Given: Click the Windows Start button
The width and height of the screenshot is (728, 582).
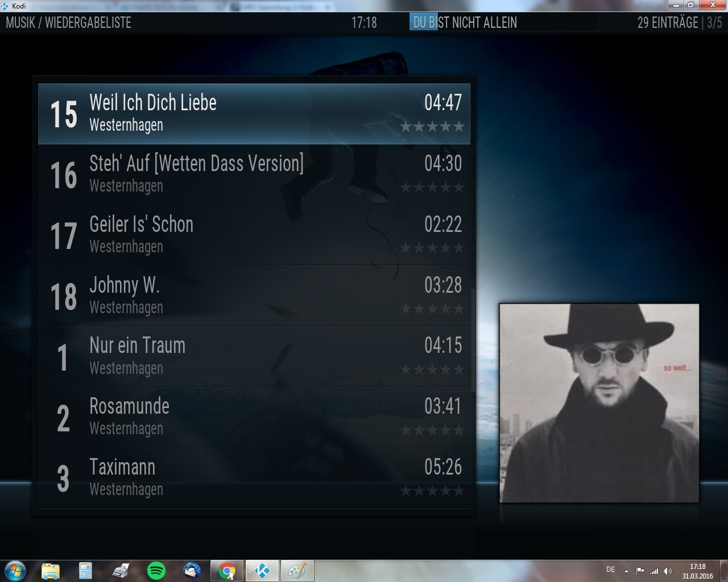Looking at the screenshot, I should click(15, 570).
